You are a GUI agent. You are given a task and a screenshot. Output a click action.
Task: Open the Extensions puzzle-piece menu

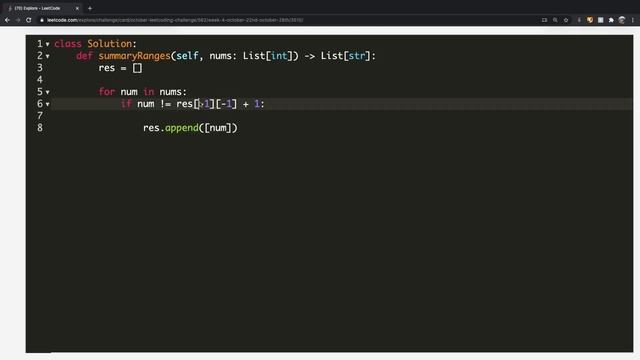click(611, 20)
